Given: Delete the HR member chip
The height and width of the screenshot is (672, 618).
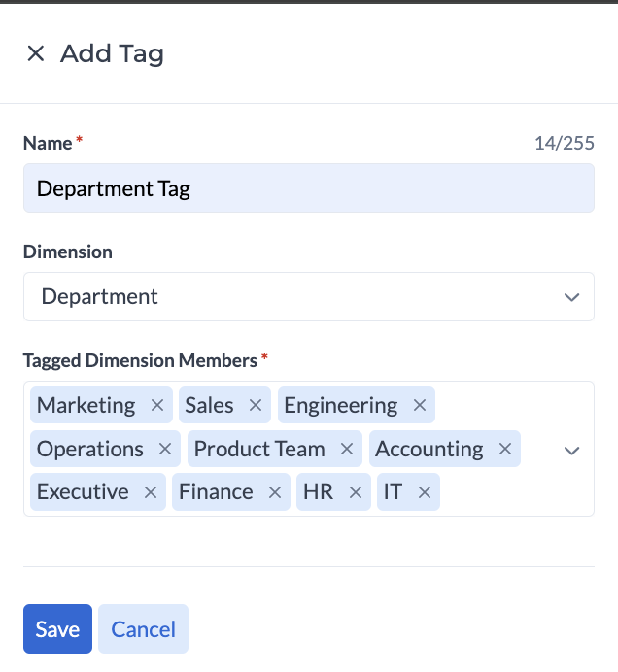Looking at the screenshot, I should [x=356, y=492].
